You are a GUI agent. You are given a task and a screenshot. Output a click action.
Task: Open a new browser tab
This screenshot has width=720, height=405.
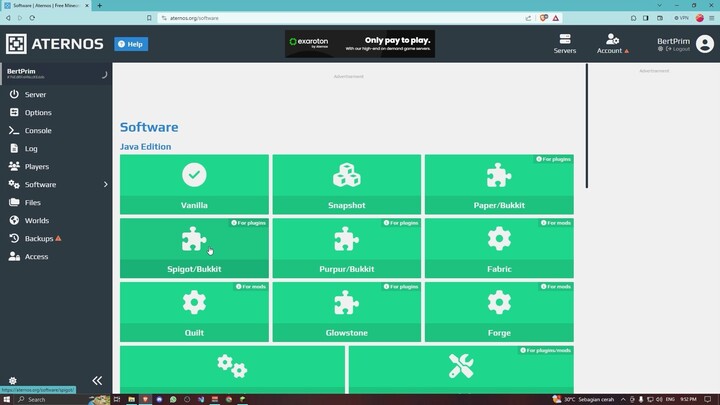coord(100,6)
